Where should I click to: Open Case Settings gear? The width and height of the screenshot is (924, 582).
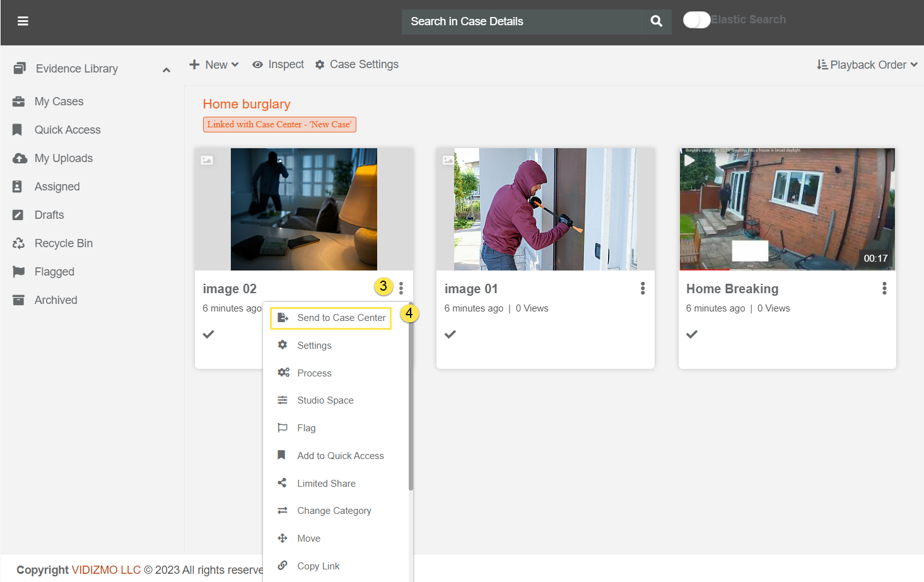coord(320,65)
